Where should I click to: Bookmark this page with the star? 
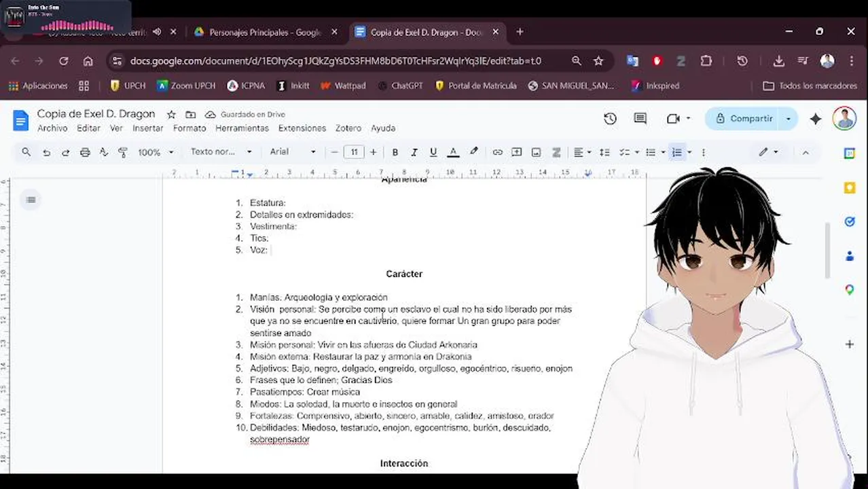(598, 61)
